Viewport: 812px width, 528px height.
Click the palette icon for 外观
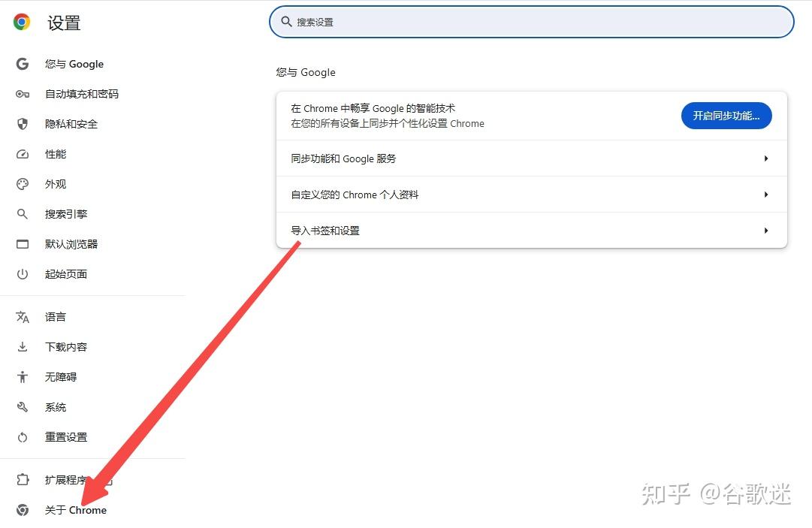[x=23, y=184]
